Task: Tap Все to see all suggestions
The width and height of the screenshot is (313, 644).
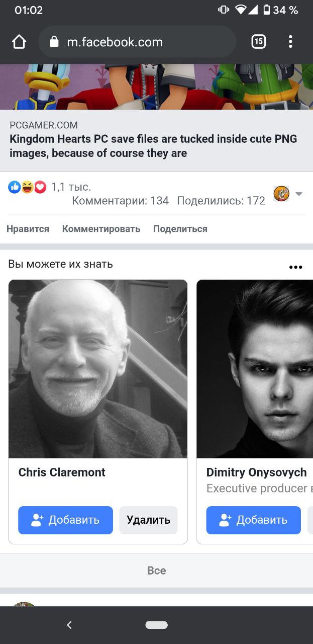Action: 156,571
